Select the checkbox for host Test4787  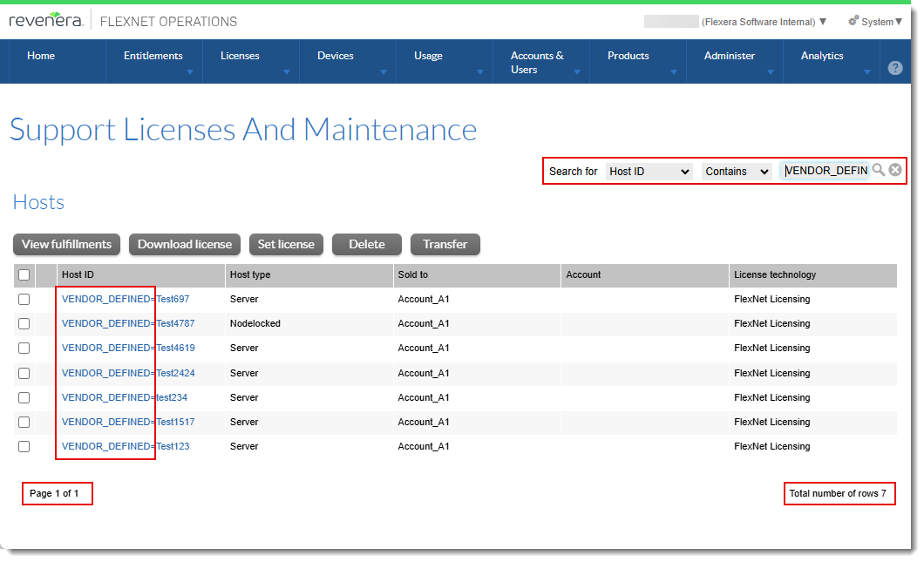(24, 323)
